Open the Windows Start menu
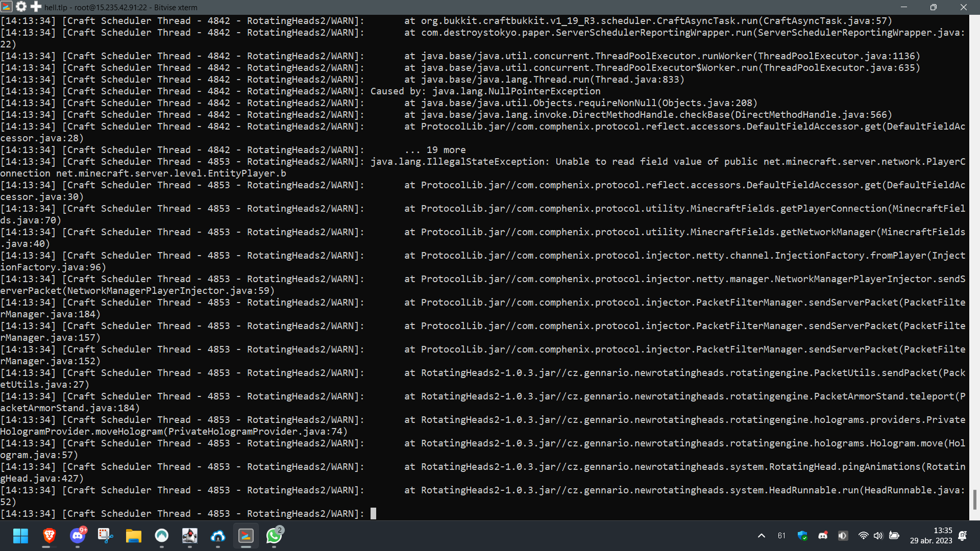 (x=21, y=536)
